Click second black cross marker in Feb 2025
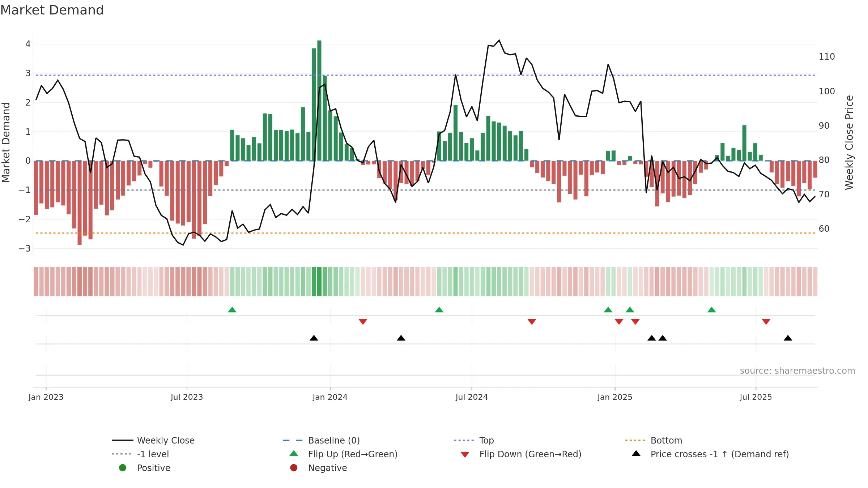 [663, 338]
